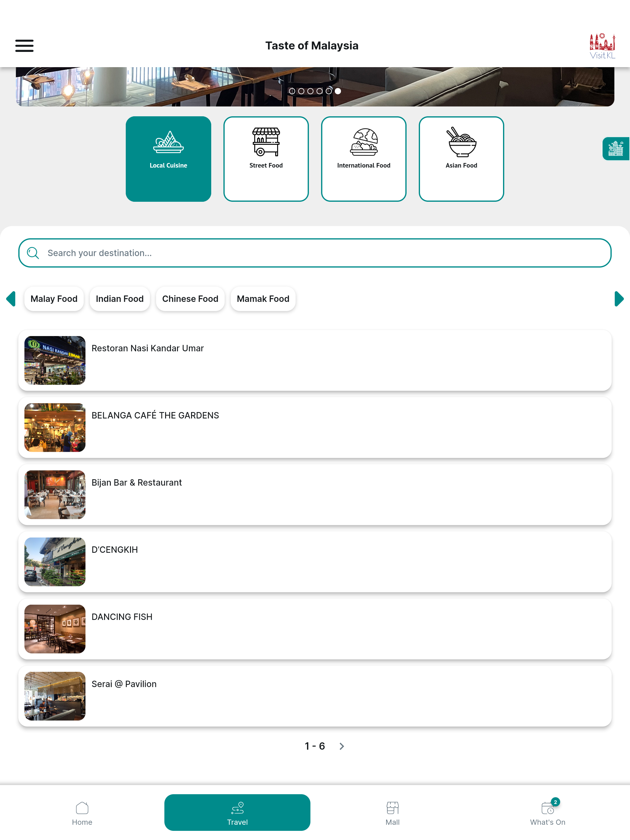This screenshot has height=840, width=630.
Task: Filter by Indian Food
Action: (120, 299)
